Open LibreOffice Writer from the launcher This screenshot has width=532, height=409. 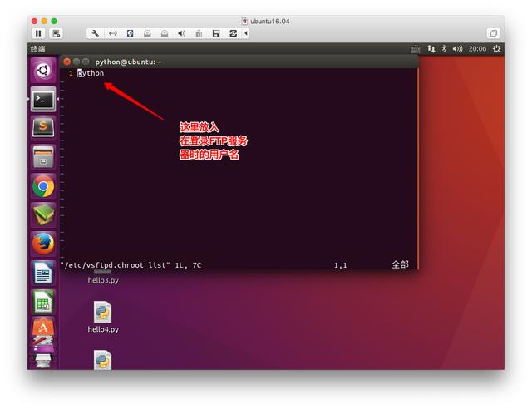43,273
